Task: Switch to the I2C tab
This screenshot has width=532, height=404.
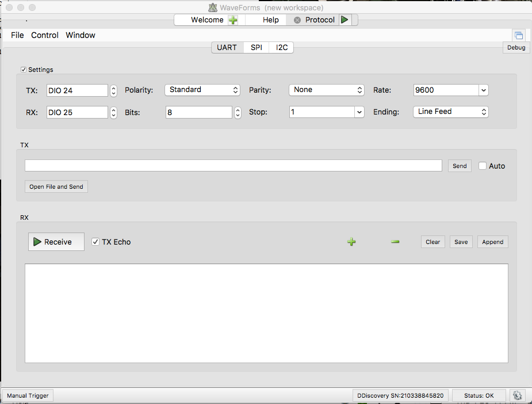Action: [282, 48]
